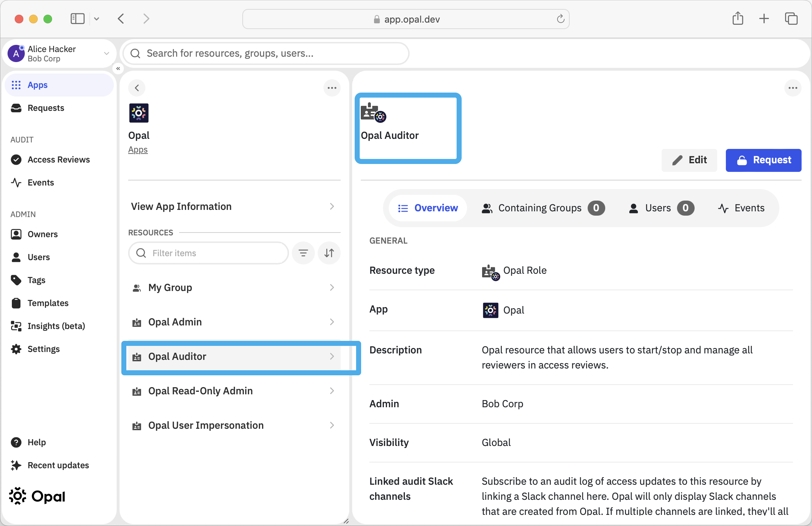Open more options menu in detail panel

click(793, 88)
